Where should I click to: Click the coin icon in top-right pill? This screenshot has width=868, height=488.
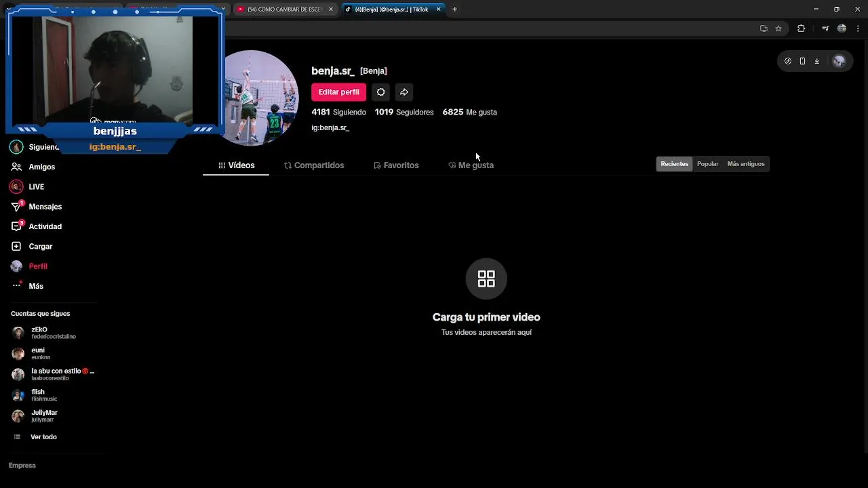[x=787, y=61]
